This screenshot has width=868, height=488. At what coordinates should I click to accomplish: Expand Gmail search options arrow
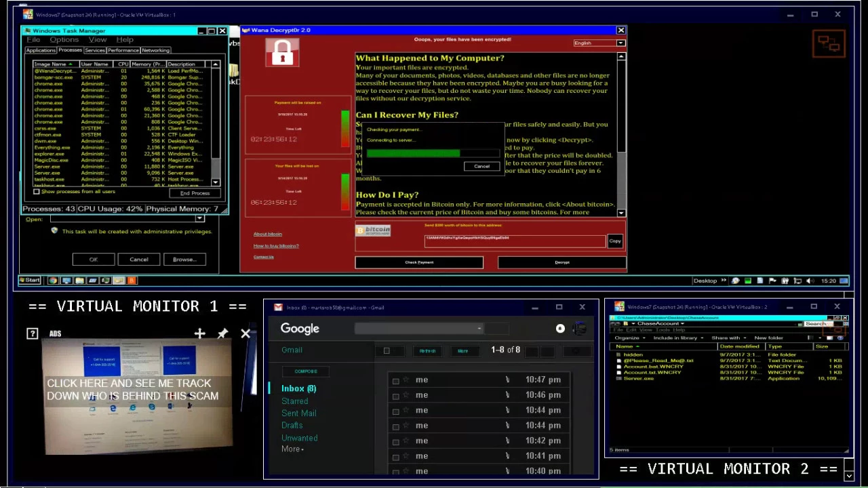(x=479, y=329)
